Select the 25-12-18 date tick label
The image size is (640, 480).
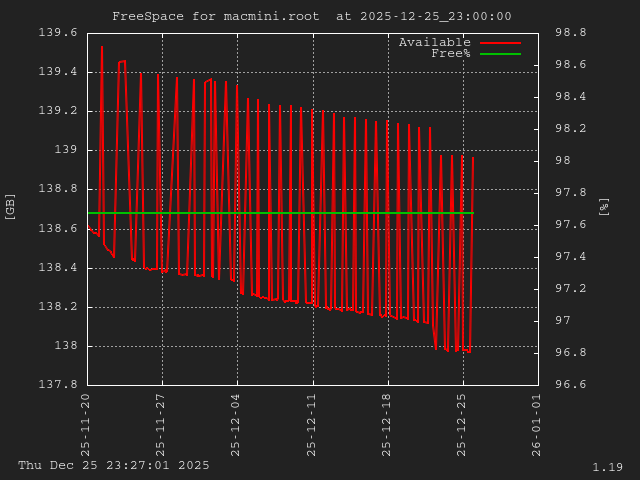pos(387,425)
